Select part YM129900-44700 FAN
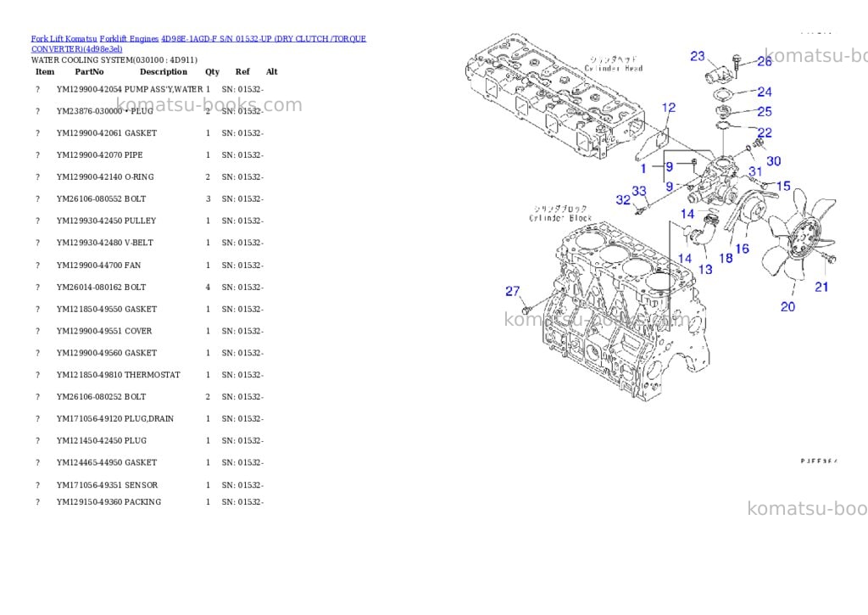The height and width of the screenshot is (615, 868). (98, 265)
